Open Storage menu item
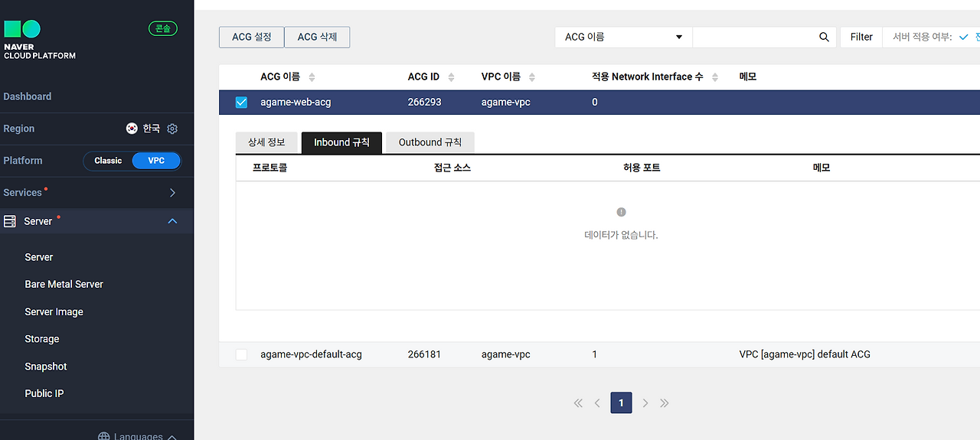980x440 pixels. [x=42, y=339]
